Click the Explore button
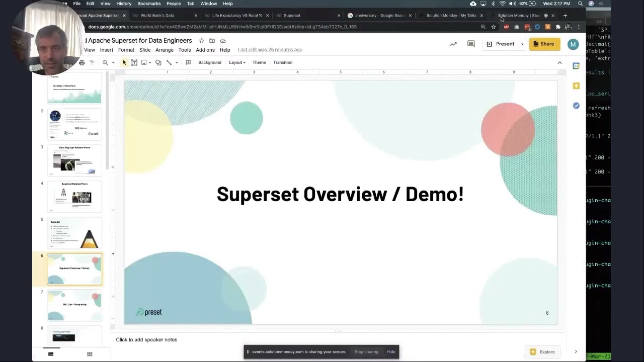The image size is (644, 362). tap(543, 352)
